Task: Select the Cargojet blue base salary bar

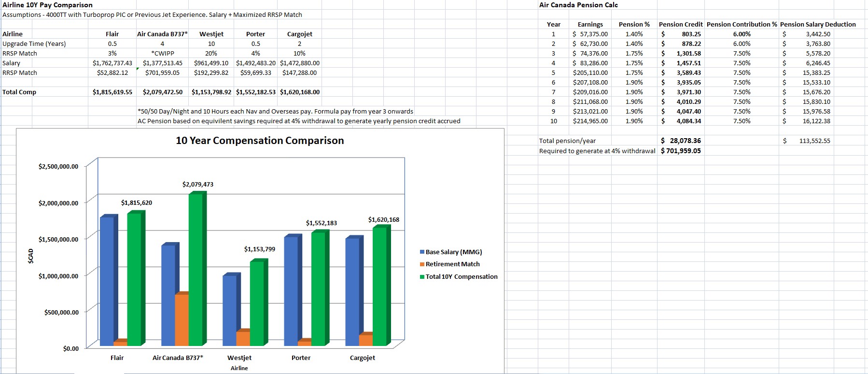Action: (353, 291)
